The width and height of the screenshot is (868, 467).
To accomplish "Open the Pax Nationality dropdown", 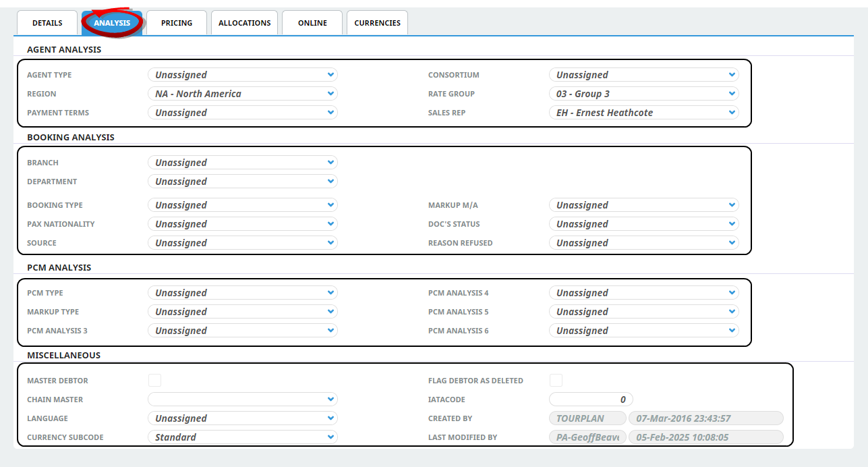I will [243, 223].
